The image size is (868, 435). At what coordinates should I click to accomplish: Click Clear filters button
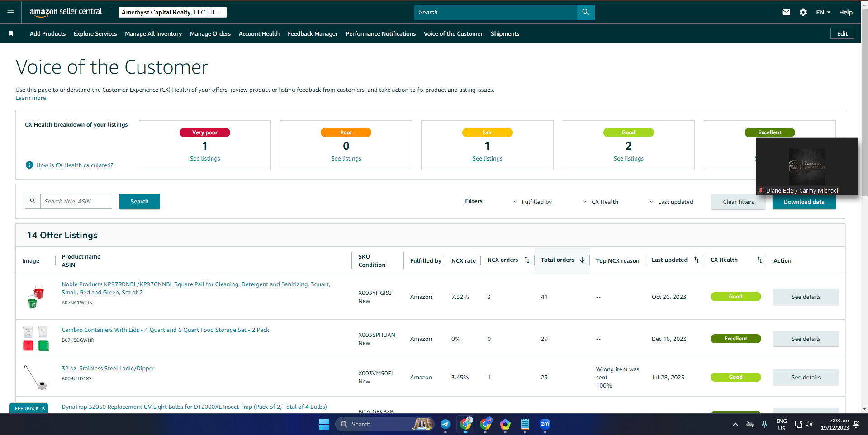click(x=738, y=202)
